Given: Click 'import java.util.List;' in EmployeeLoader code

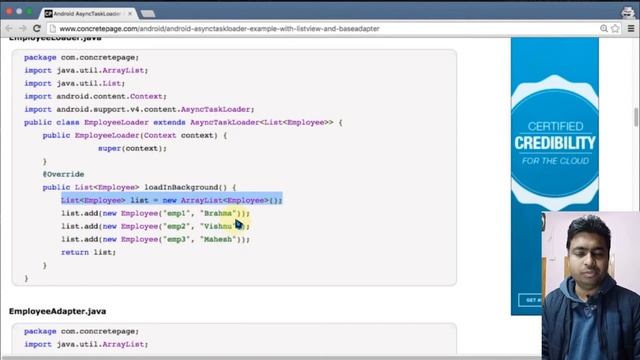Looking at the screenshot, I should coord(75,83).
